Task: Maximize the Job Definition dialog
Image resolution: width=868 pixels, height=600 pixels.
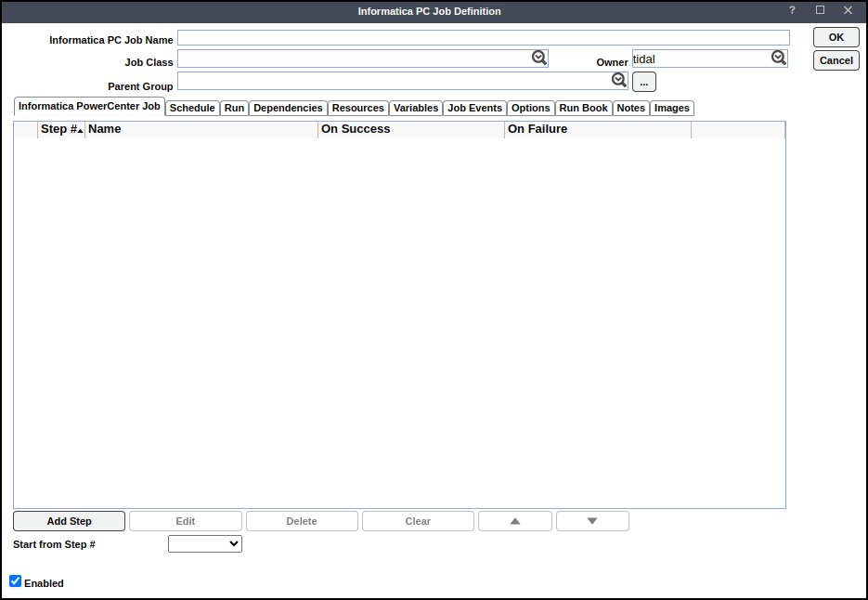Action: [x=821, y=10]
